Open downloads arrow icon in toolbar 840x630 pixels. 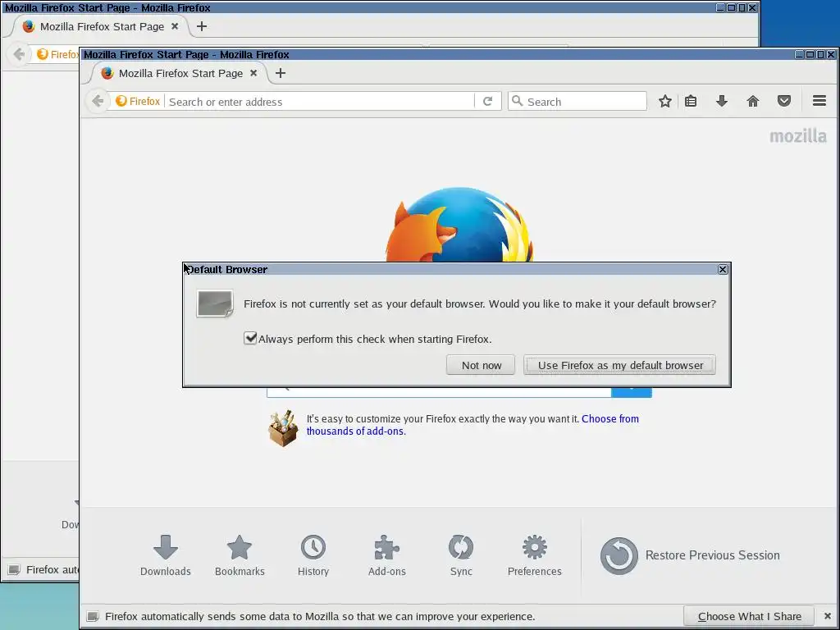(x=722, y=101)
